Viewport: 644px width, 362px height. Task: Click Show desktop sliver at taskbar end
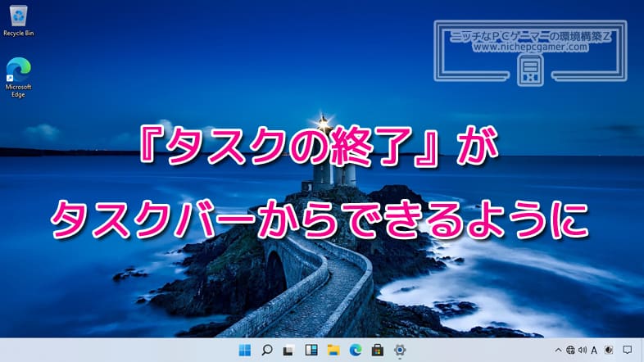642,350
